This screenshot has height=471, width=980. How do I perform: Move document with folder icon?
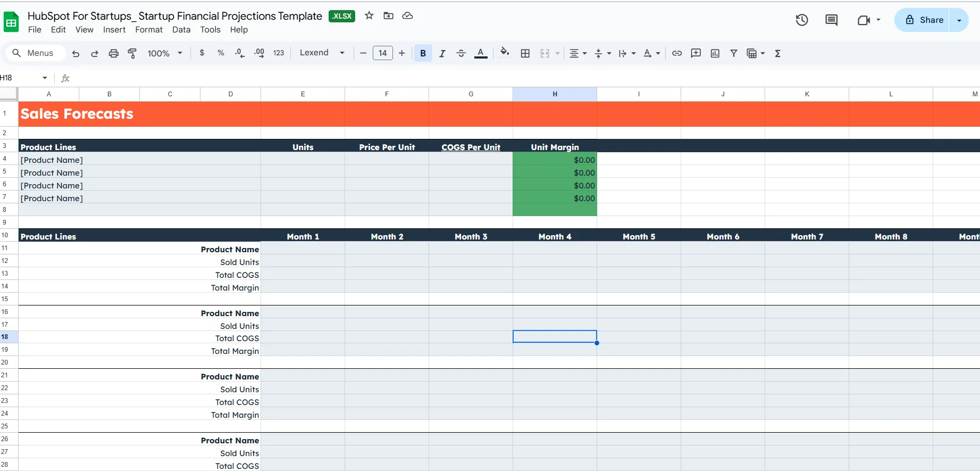point(389,15)
